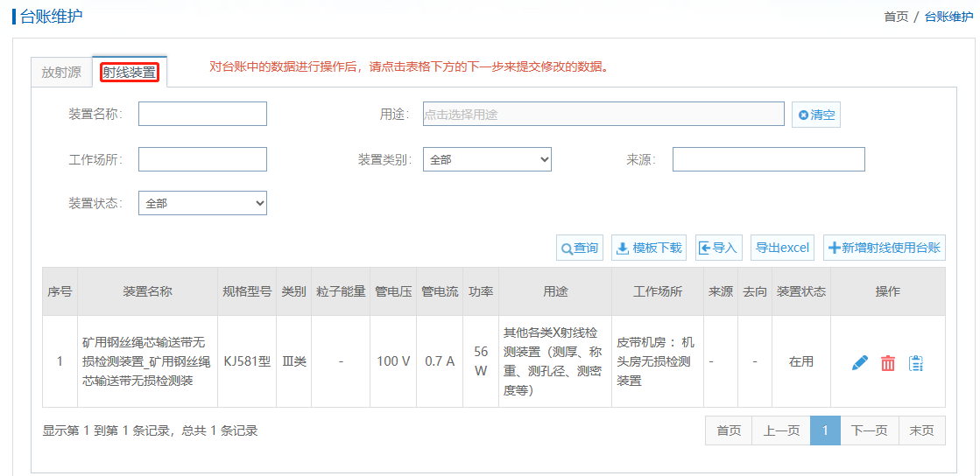
Task: Click the 0.7 A current cell
Action: point(440,361)
